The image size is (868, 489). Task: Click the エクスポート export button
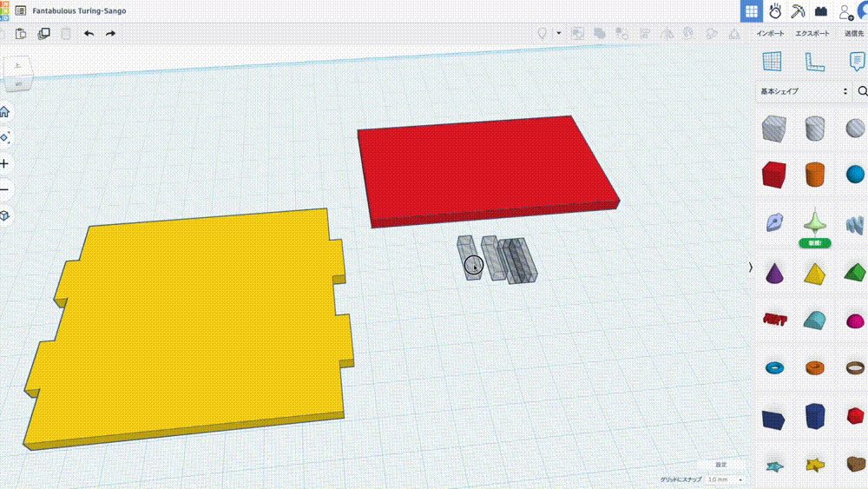click(812, 33)
